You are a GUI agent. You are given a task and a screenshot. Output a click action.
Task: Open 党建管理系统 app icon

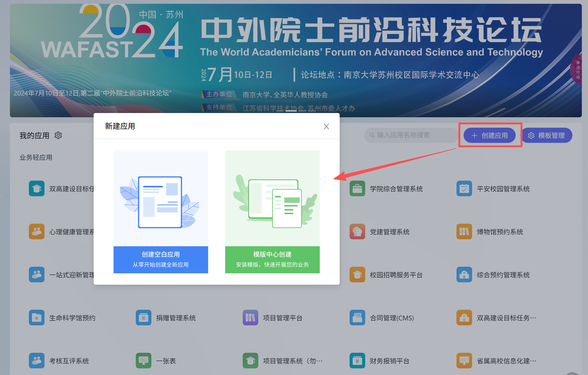pyautogui.click(x=357, y=231)
